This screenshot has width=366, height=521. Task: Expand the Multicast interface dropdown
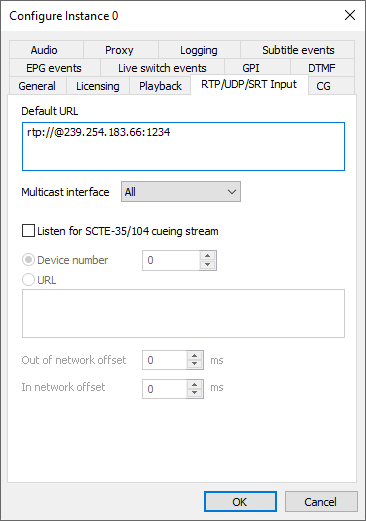click(x=181, y=192)
